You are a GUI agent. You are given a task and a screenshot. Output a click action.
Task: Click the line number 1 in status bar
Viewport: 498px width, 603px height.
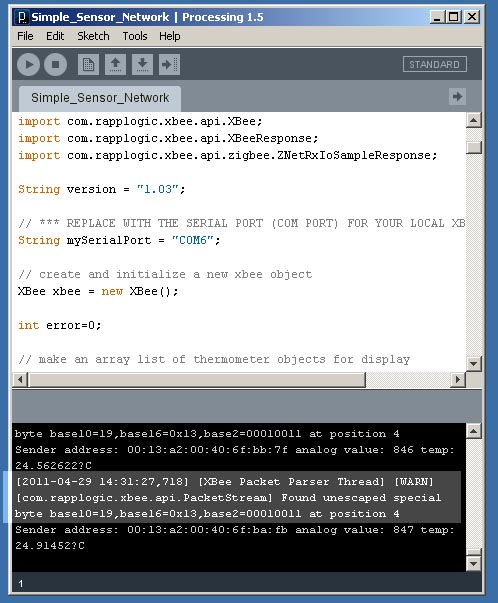pos(21,584)
